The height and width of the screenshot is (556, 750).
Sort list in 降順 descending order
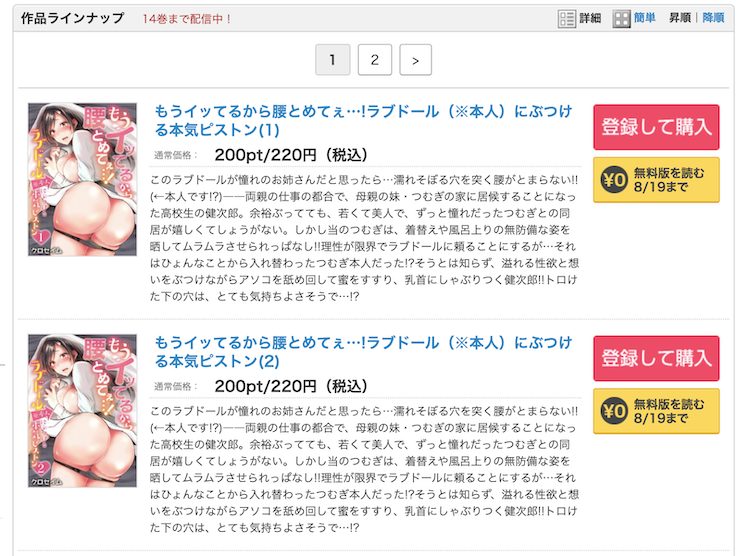pos(713,18)
